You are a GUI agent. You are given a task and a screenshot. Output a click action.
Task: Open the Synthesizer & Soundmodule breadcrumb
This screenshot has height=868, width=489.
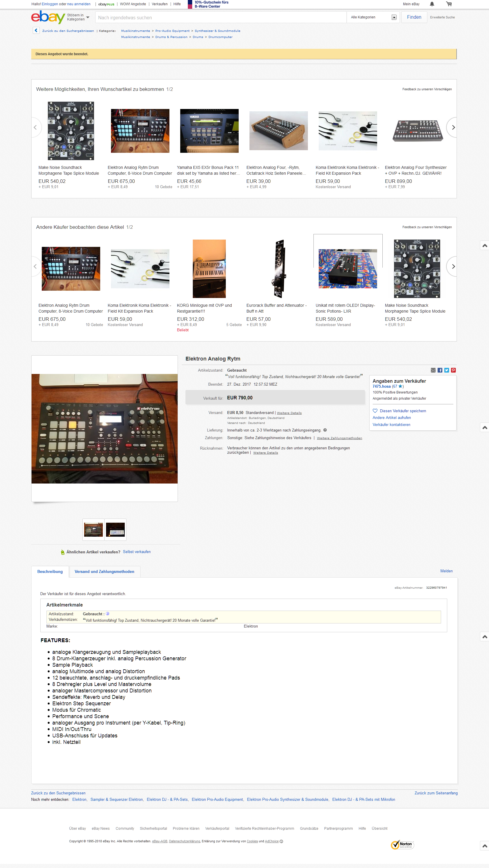tap(217, 31)
